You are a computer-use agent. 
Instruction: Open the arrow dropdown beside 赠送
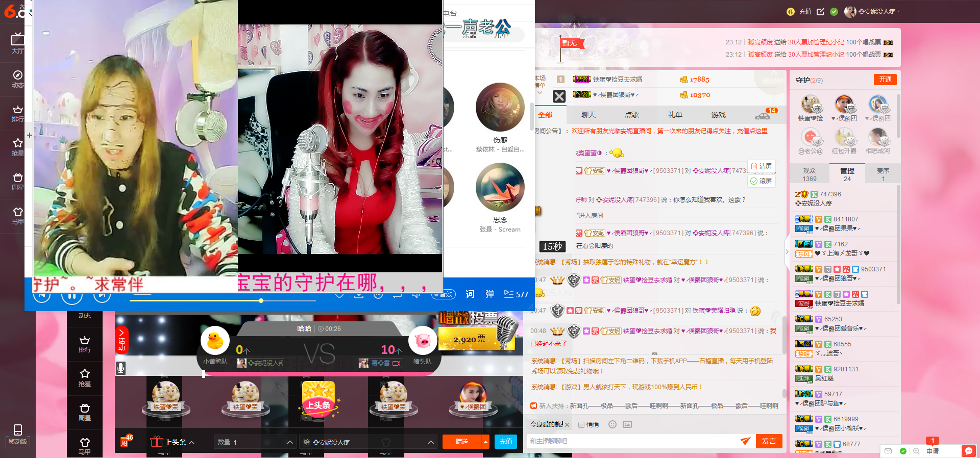(485, 442)
